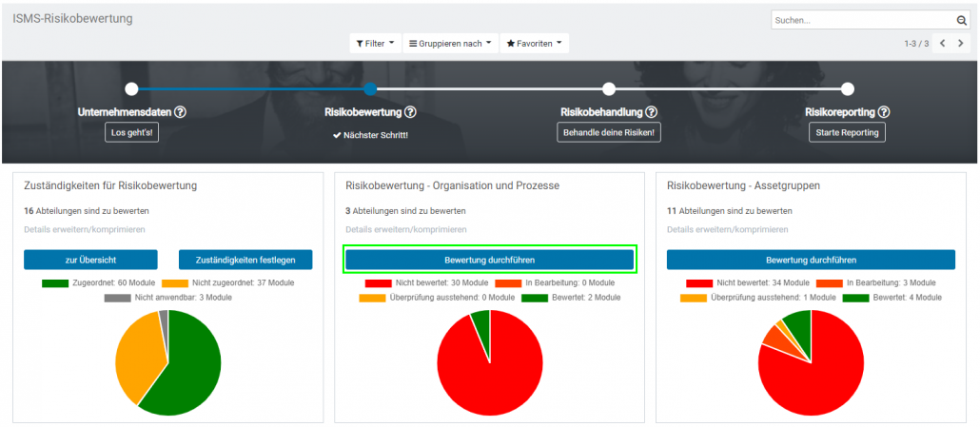Click the search magnifier icon
Image resolution: width=980 pixels, height=427 pixels.
tap(961, 20)
